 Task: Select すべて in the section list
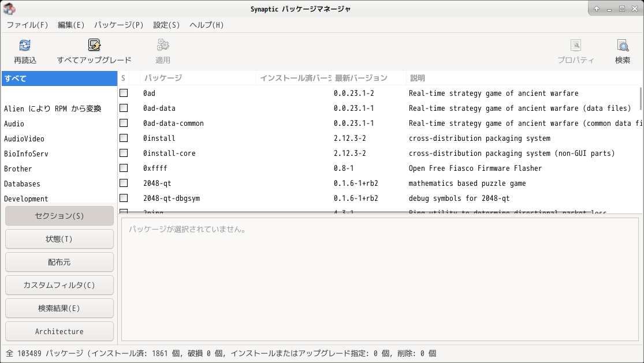tap(59, 78)
